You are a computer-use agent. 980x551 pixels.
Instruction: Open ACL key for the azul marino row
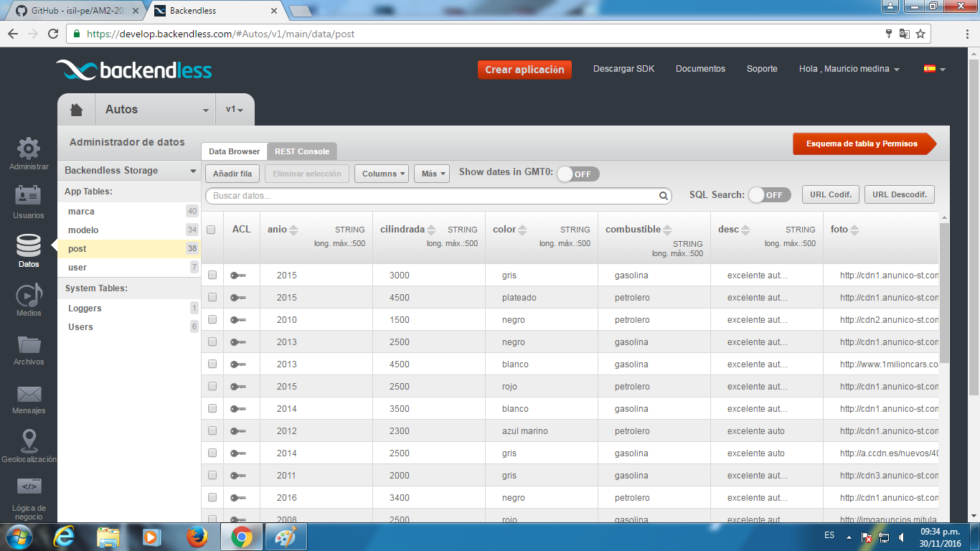click(x=237, y=431)
